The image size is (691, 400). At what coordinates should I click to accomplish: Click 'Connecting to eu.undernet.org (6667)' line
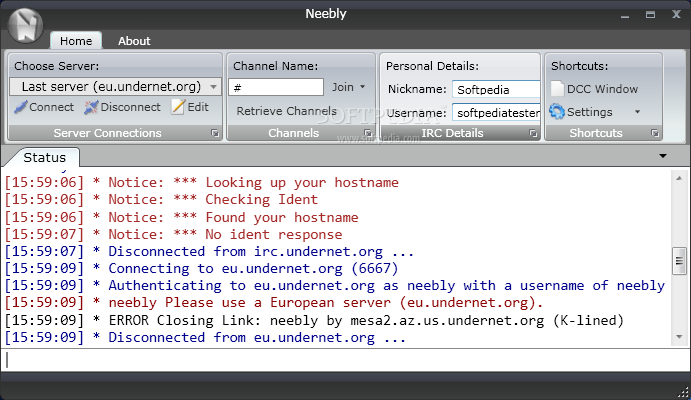tap(201, 268)
